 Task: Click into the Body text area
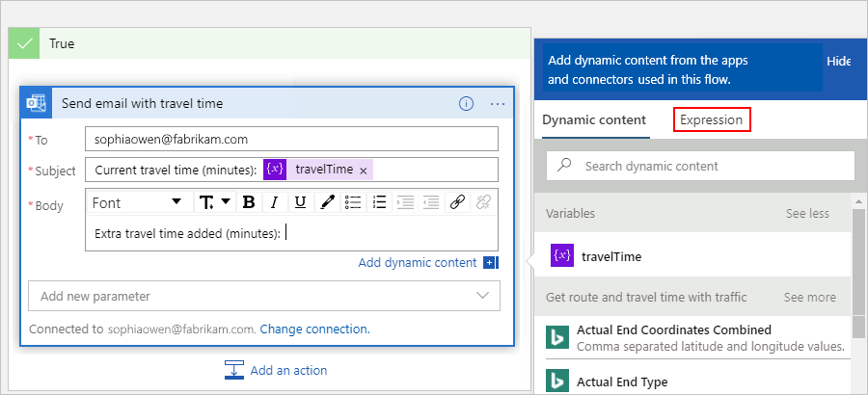(x=291, y=233)
